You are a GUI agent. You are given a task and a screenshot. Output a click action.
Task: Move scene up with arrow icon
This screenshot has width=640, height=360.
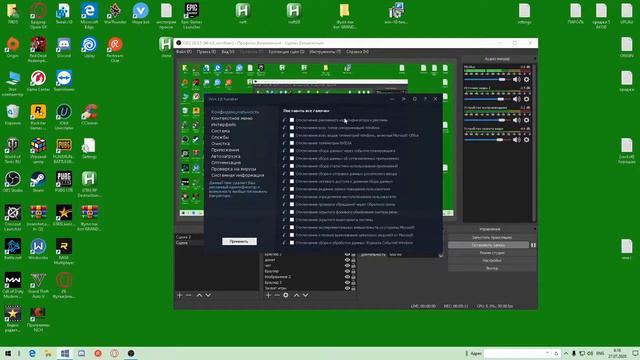click(199, 295)
